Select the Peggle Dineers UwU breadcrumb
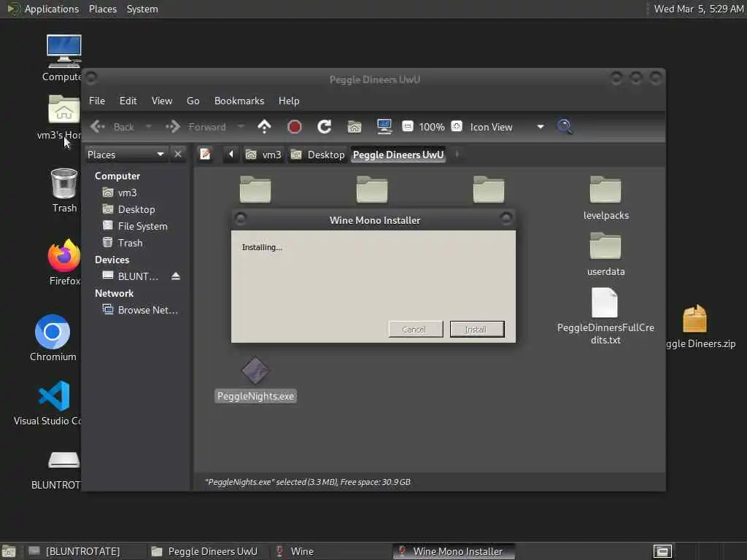The image size is (747, 560). coord(398,155)
